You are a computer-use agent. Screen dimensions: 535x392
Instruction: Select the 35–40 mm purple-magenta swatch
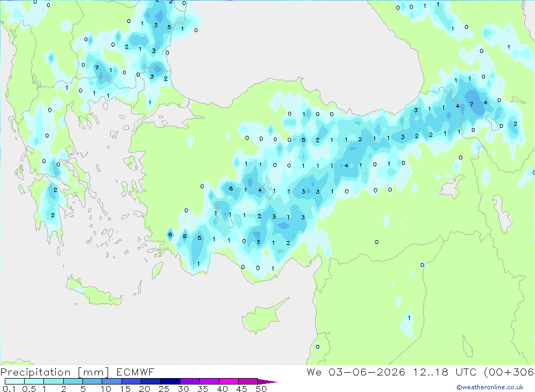pos(209,381)
